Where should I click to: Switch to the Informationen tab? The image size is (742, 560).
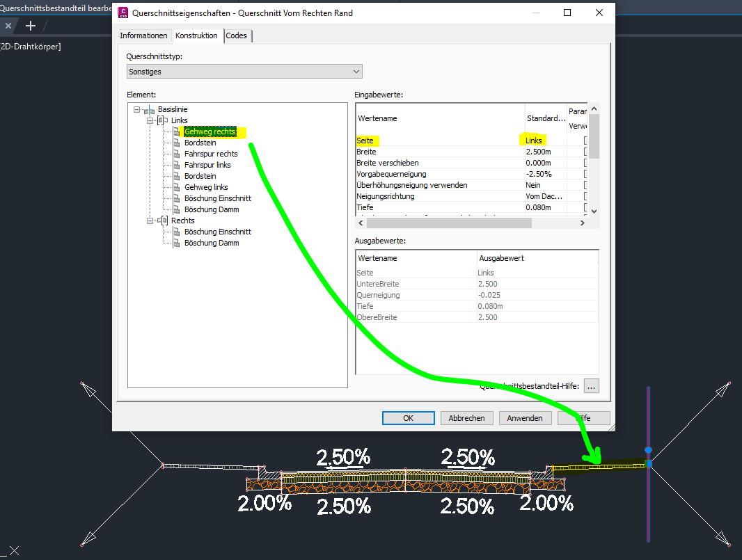click(x=143, y=35)
